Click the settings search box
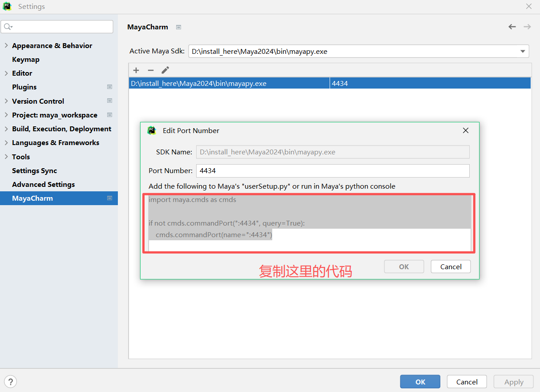540x392 pixels. click(x=57, y=27)
